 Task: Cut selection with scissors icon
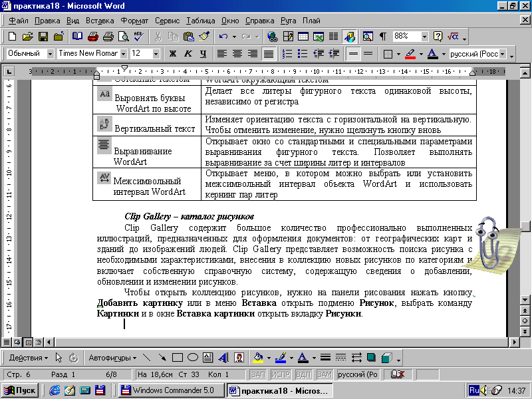[158, 37]
